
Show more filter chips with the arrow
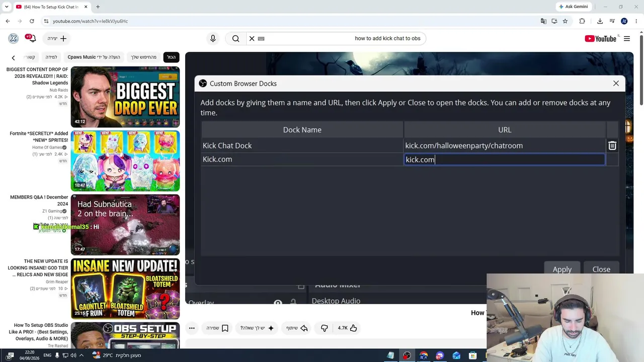pyautogui.click(x=13, y=57)
